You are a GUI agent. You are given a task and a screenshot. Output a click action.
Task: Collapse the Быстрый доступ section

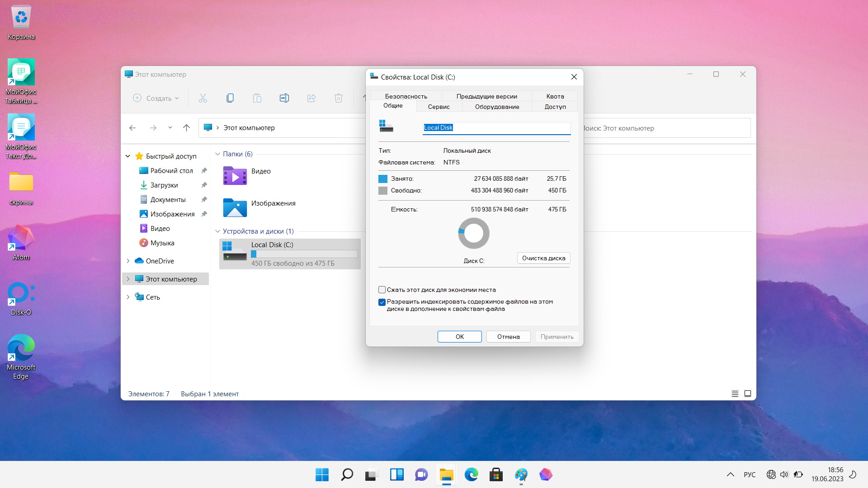(x=128, y=156)
